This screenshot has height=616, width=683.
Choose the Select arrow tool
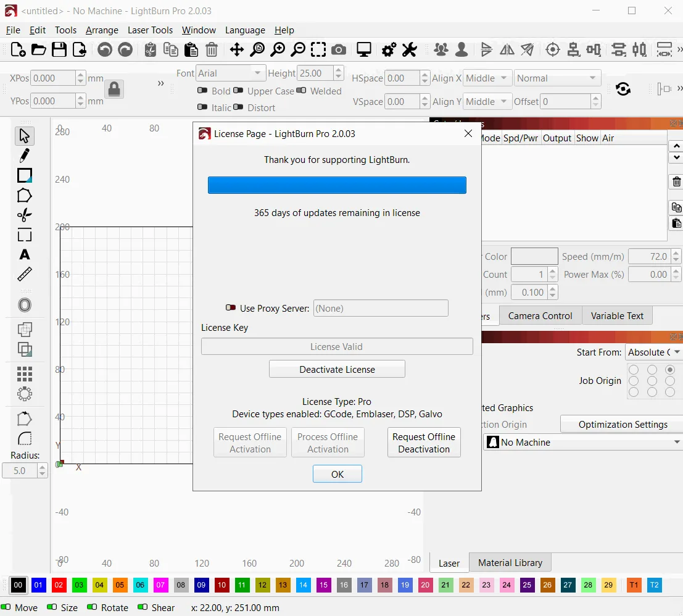coord(25,136)
